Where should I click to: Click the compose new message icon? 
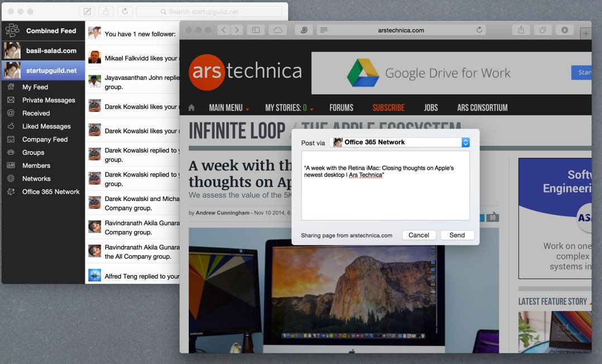87,12
